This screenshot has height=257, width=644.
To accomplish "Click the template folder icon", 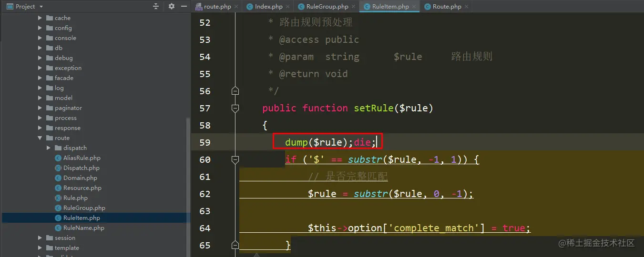I will click(x=50, y=248).
